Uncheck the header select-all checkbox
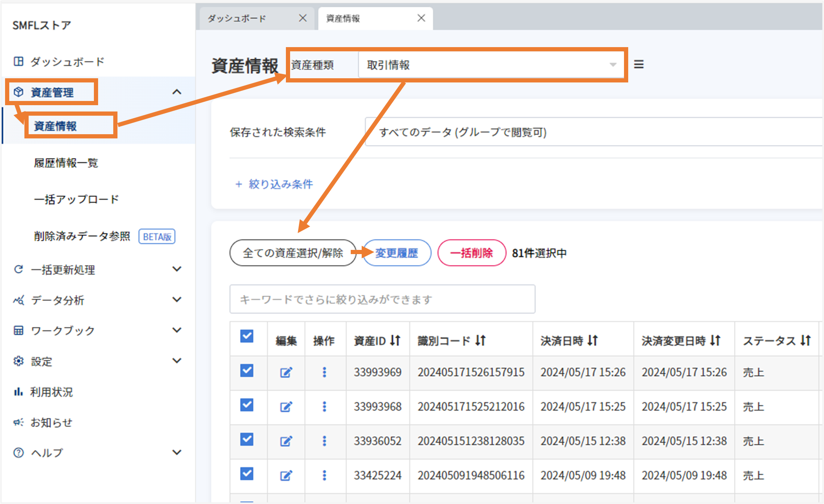Image resolution: width=824 pixels, height=504 pixels. click(248, 337)
